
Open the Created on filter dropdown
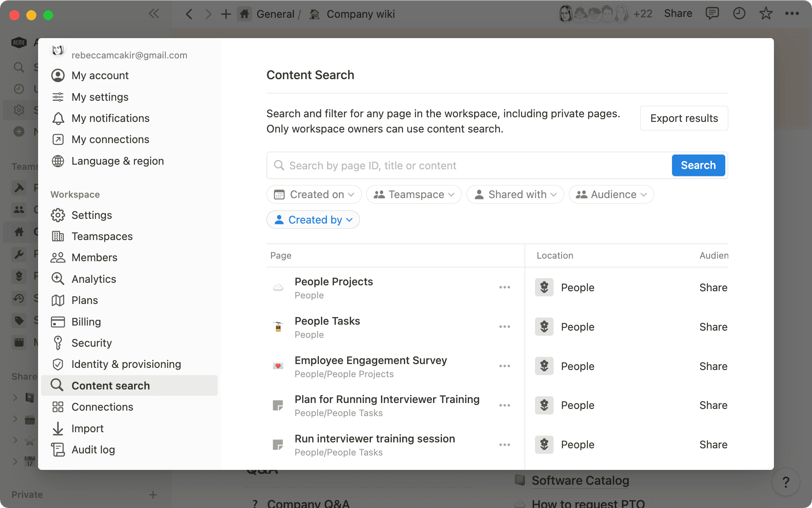(x=314, y=194)
